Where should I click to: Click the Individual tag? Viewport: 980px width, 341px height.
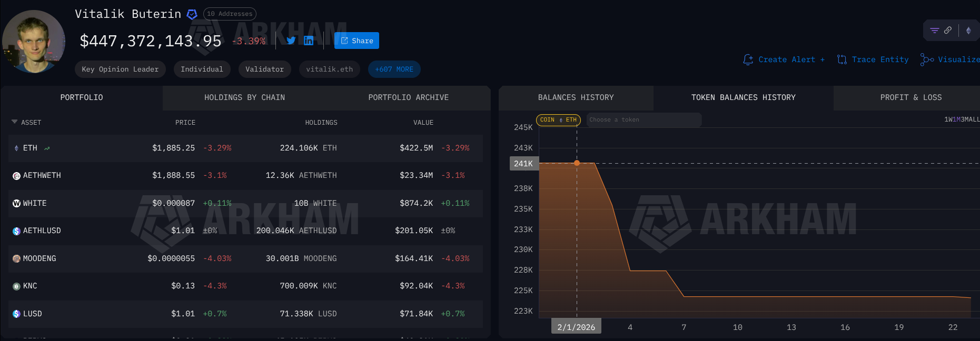(x=202, y=69)
